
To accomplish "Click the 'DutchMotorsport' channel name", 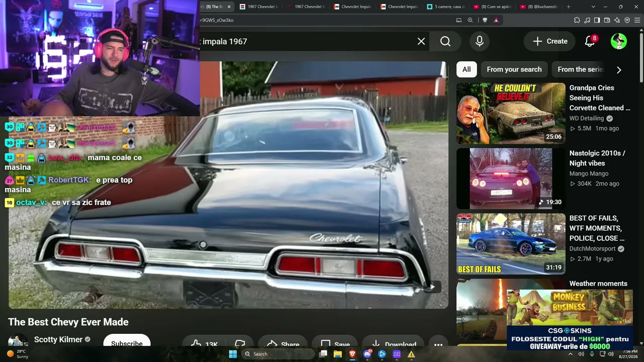I will (593, 249).
